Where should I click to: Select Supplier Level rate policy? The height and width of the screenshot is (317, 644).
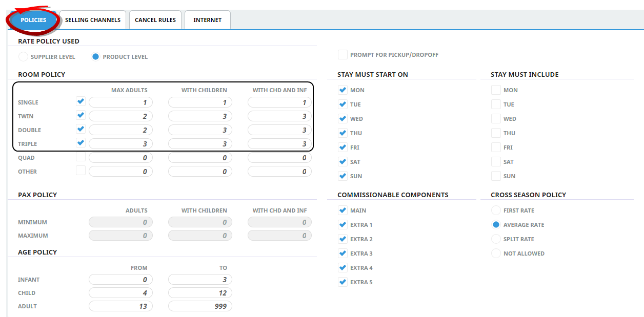click(x=23, y=57)
